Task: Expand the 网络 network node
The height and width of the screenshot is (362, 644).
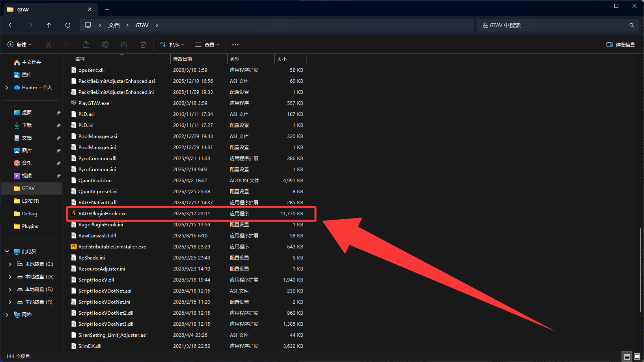Action: tap(7, 315)
